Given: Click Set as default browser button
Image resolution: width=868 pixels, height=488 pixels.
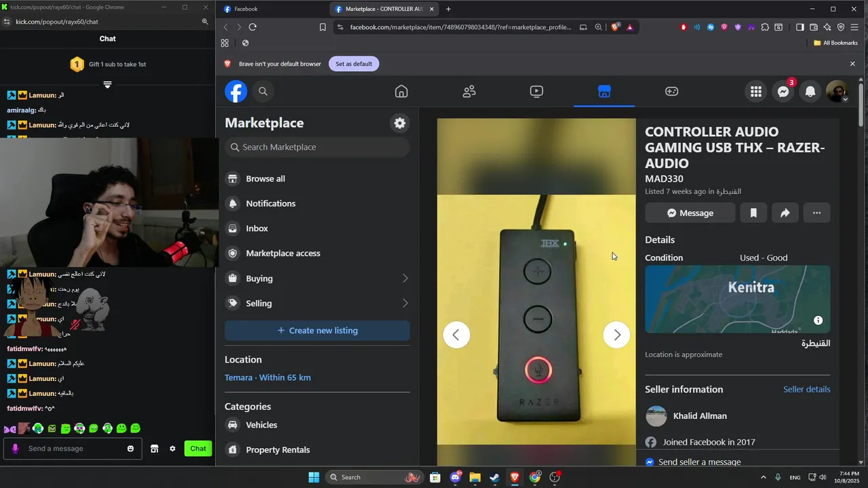Looking at the screenshot, I should pos(354,64).
